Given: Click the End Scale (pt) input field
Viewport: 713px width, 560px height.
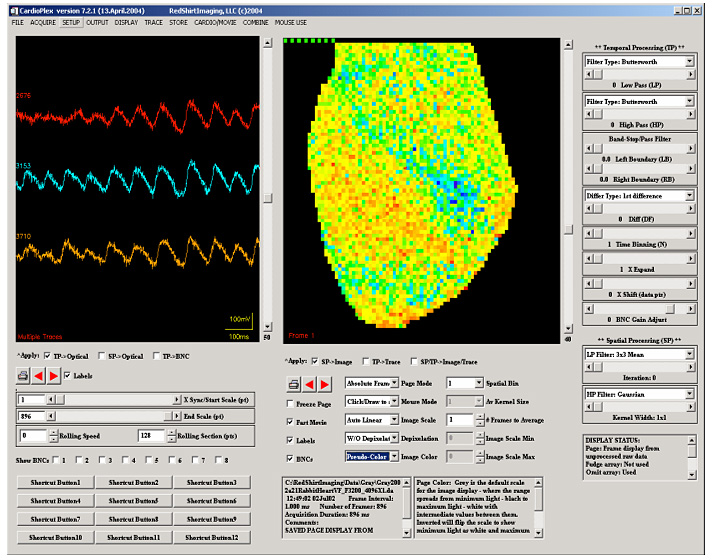Looking at the screenshot, I should click(x=31, y=415).
